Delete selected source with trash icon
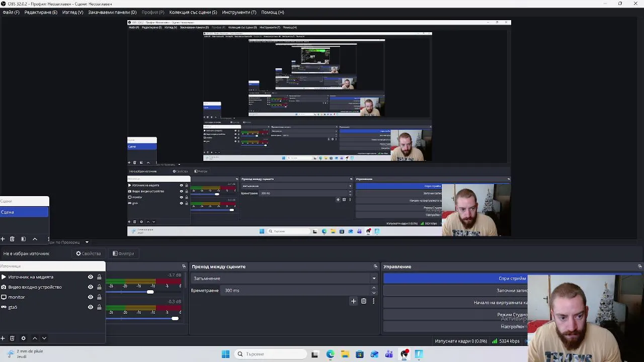This screenshot has height=362, width=644. 12,338
